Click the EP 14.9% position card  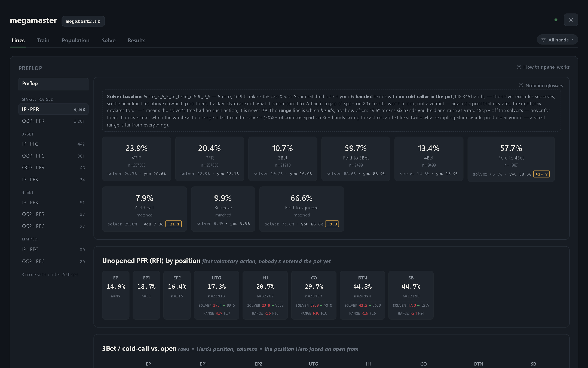tap(116, 295)
